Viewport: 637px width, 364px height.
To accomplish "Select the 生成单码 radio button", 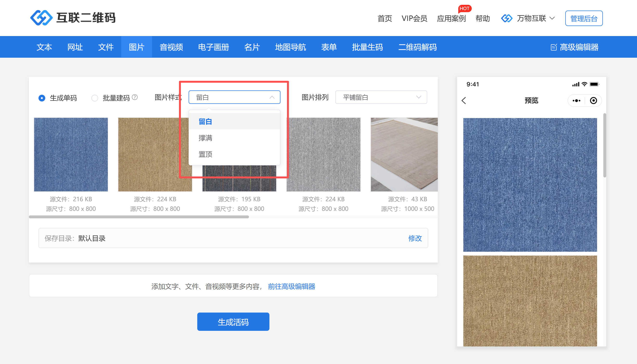I will (x=42, y=98).
